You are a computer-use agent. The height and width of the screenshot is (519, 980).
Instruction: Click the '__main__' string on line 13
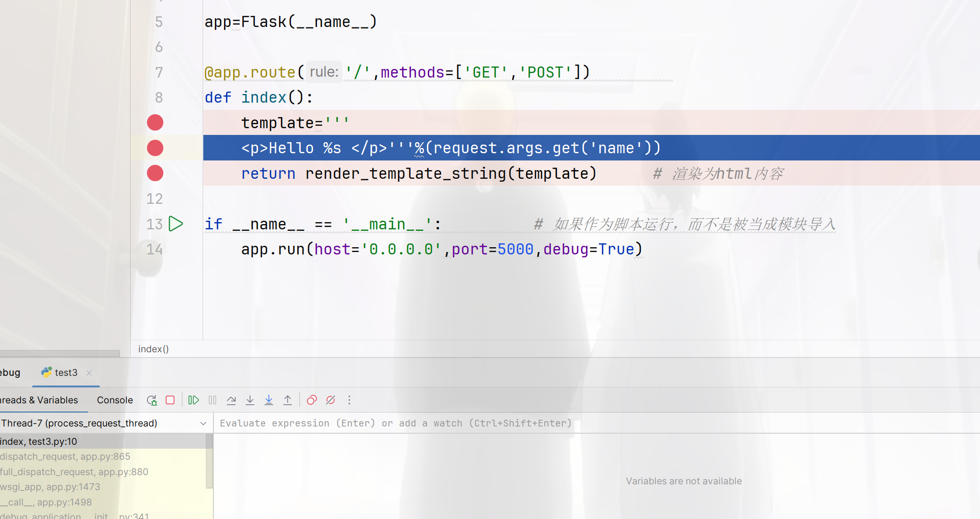[x=387, y=224]
